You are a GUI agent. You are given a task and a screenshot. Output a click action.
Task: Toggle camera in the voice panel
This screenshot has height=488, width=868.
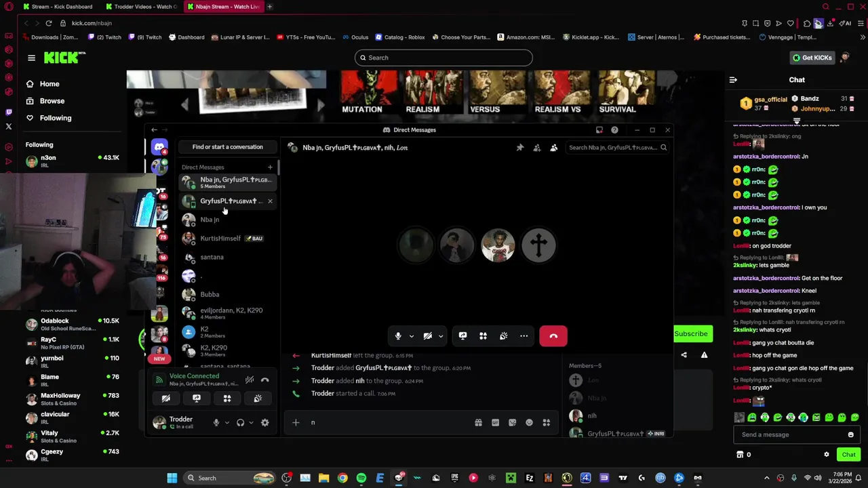(165, 399)
